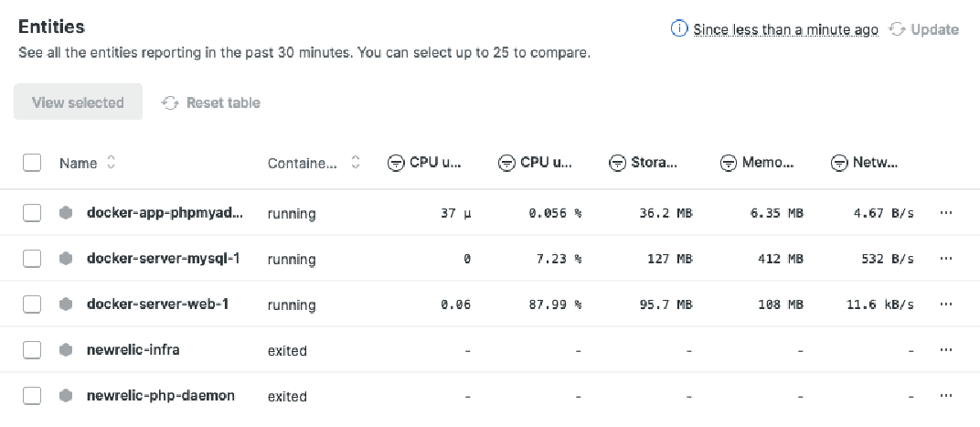Click the 'Since less than a minute ago' link
The image size is (980, 427).
785,29
